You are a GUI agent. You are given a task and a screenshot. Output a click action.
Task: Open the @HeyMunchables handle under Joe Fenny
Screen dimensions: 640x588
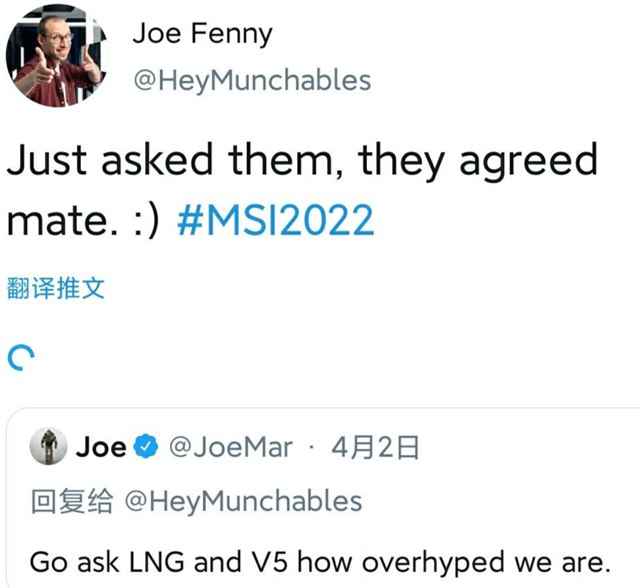click(251, 80)
